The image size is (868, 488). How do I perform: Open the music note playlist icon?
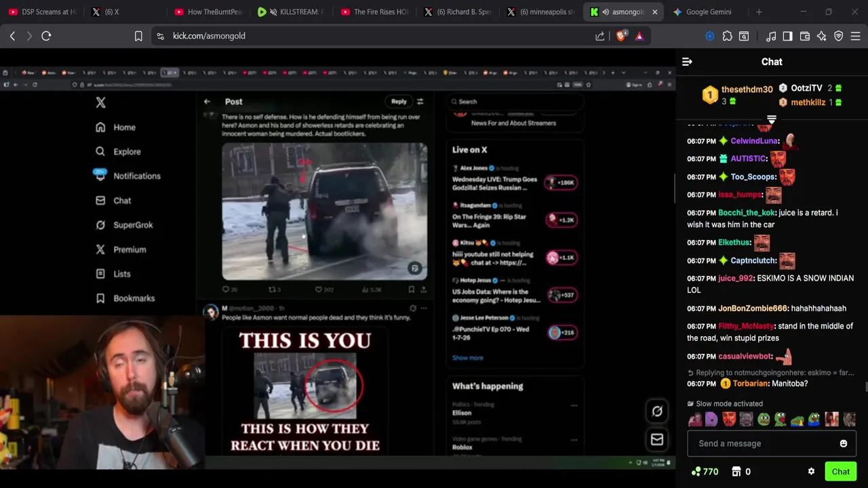point(771,36)
